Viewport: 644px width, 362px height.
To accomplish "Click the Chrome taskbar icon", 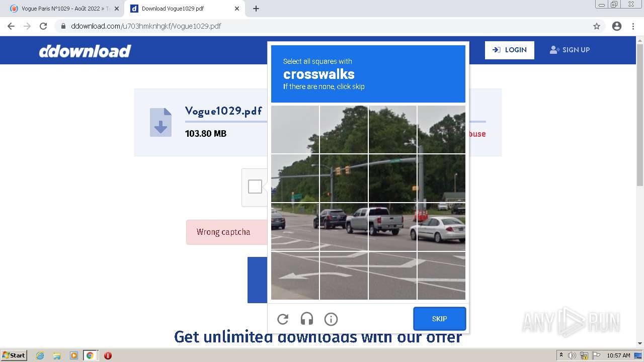I will pos(90,355).
